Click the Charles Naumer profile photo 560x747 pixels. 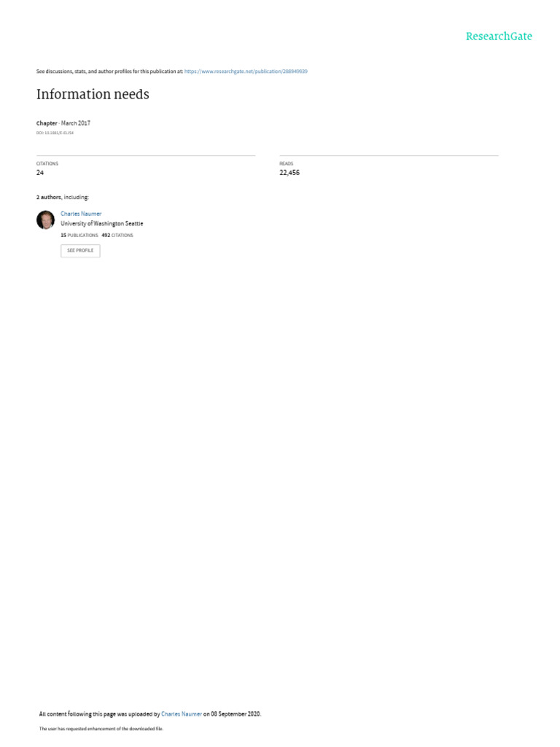coord(45,220)
